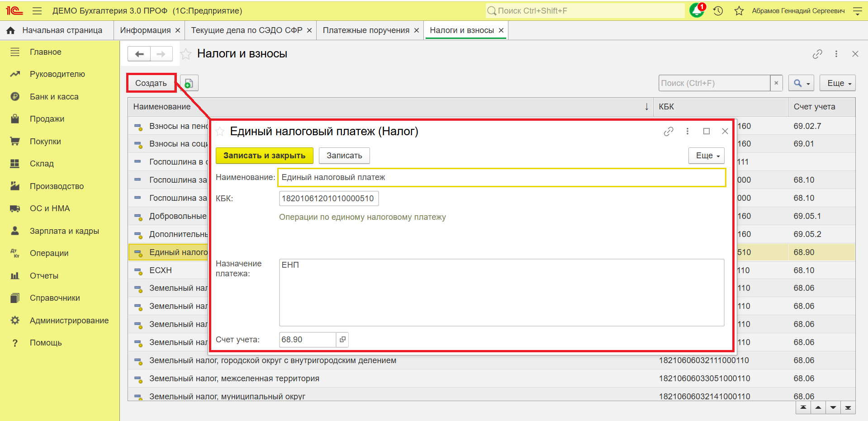
Task: Open the Продажи section
Action: tap(47, 119)
